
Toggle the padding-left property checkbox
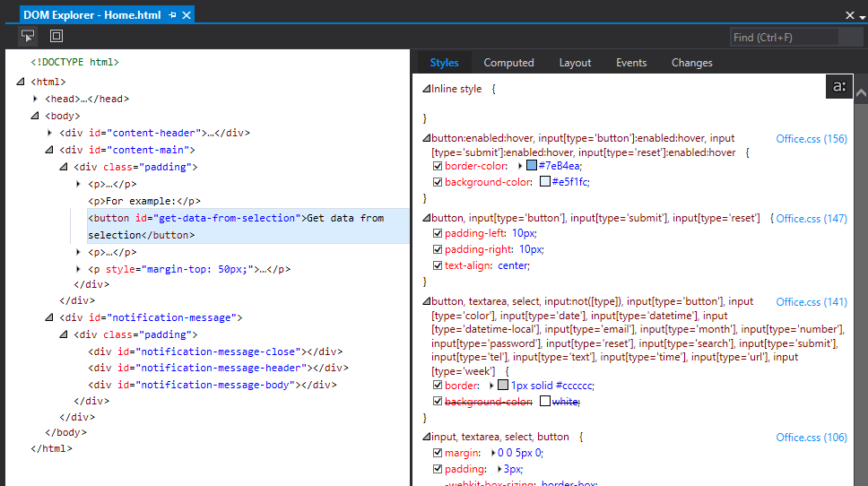point(438,233)
